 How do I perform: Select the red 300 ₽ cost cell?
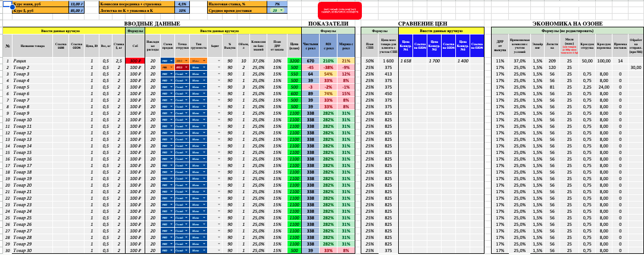point(136,61)
